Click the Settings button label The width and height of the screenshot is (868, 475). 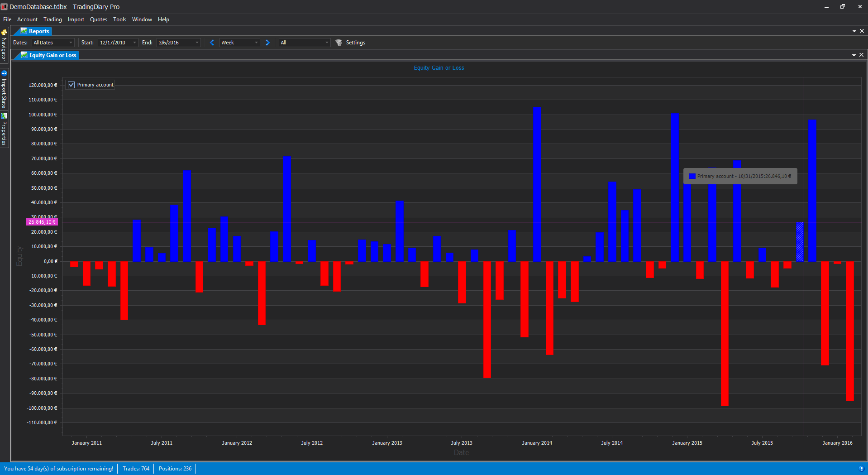(355, 43)
